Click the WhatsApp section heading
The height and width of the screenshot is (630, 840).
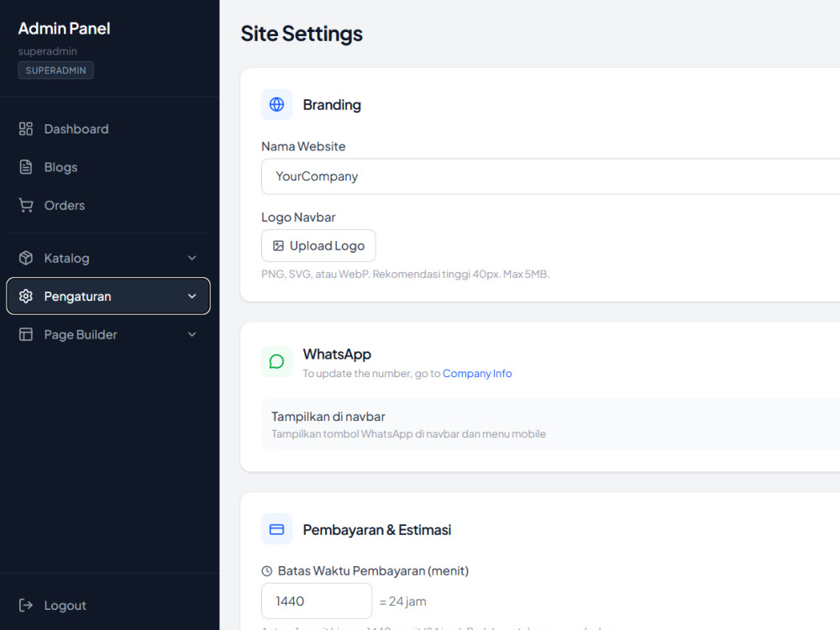[x=337, y=354]
